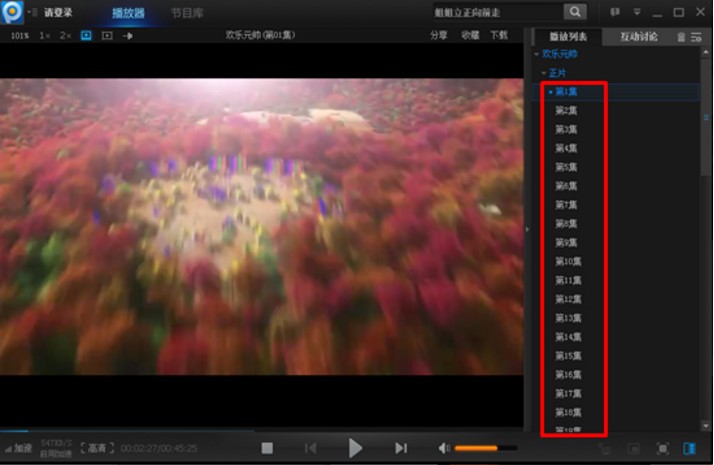Select episode 第15集 in playlist

tap(568, 356)
